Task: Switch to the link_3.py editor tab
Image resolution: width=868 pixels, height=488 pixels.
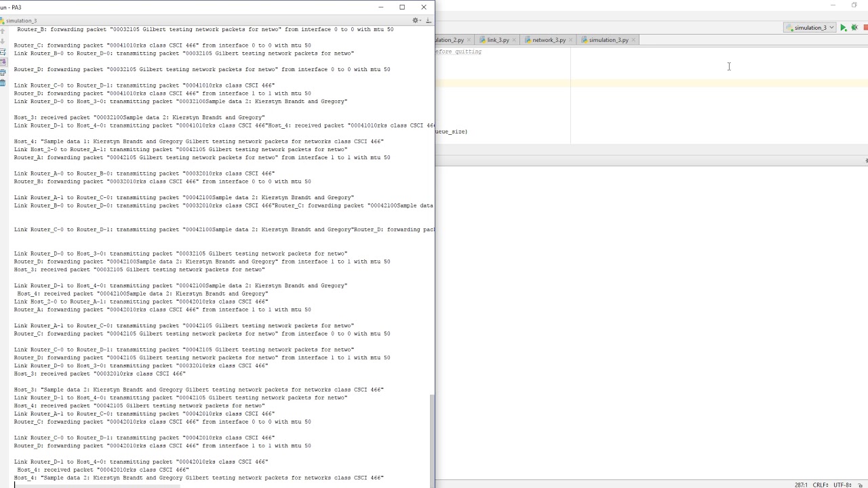Action: coord(498,40)
